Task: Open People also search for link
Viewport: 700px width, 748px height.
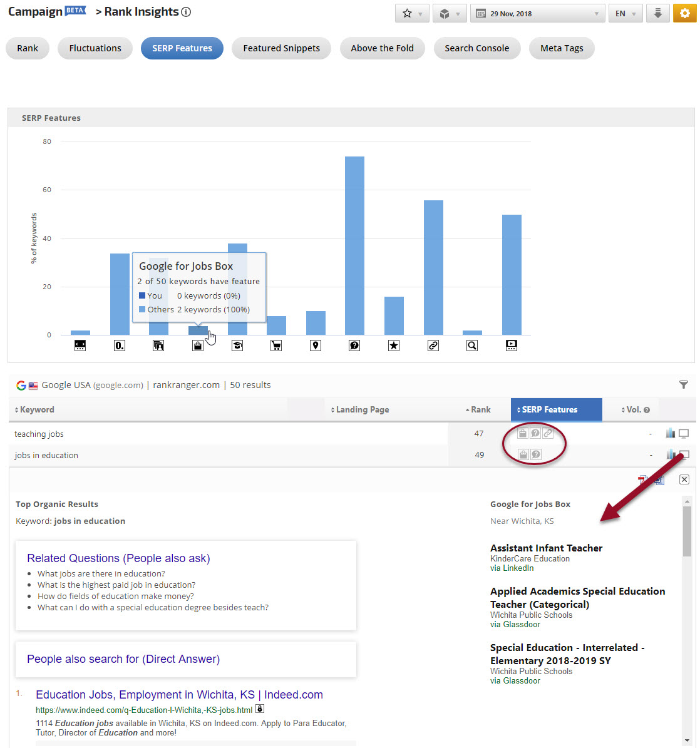Action: [123, 658]
